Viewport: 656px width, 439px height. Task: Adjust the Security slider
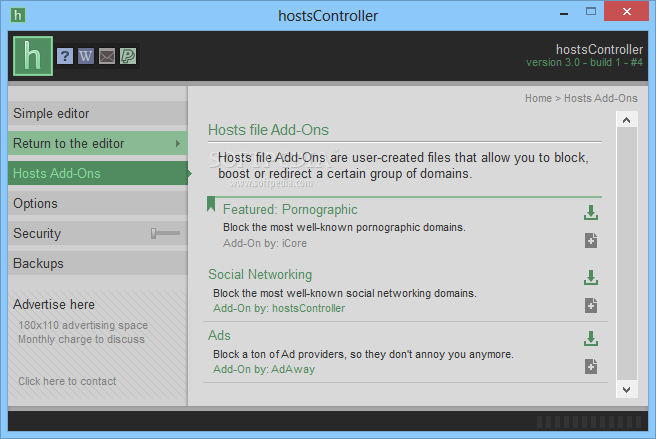(165, 233)
